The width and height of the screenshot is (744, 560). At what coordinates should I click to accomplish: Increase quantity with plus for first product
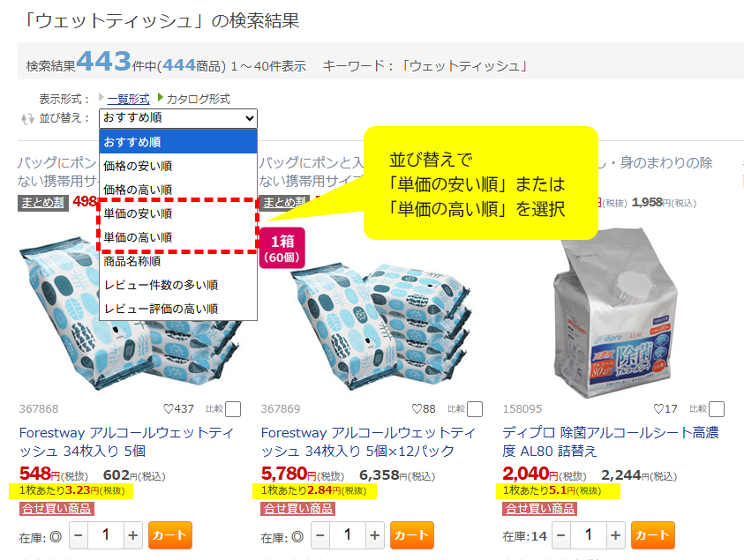point(133,535)
